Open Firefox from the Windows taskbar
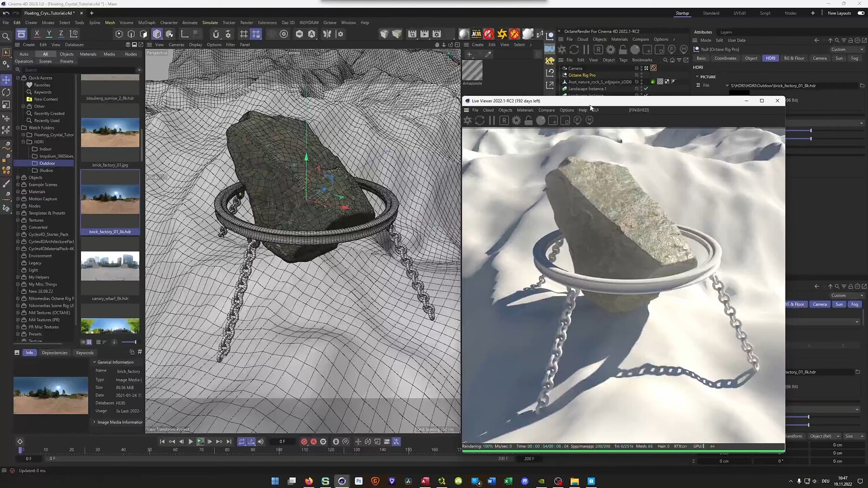 coord(308,481)
